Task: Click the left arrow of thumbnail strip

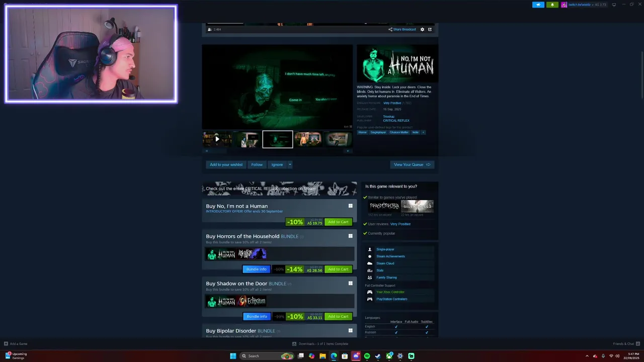Action: coord(206,151)
